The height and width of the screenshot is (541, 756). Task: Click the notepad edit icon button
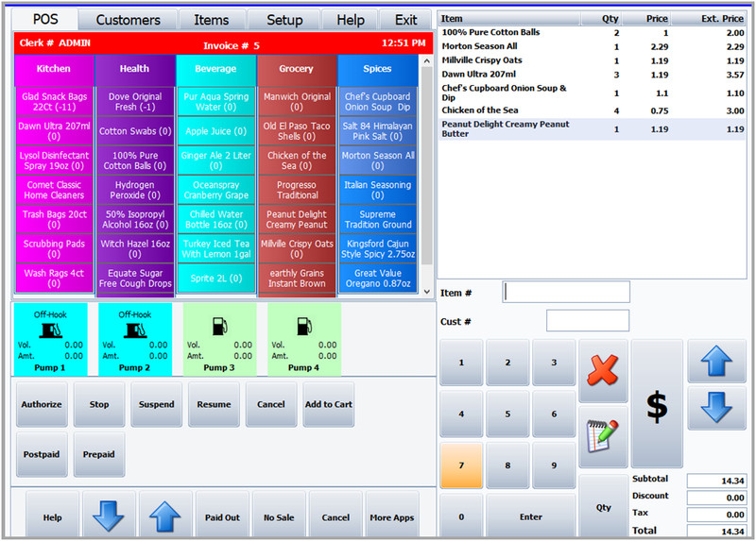(603, 436)
